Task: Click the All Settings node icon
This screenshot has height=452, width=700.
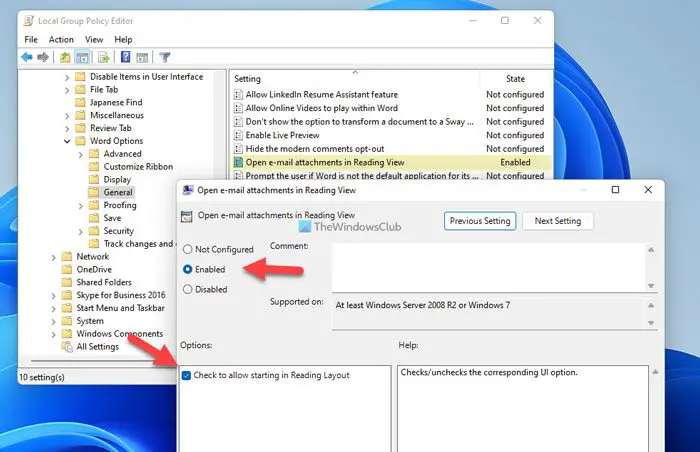Action: coord(67,347)
